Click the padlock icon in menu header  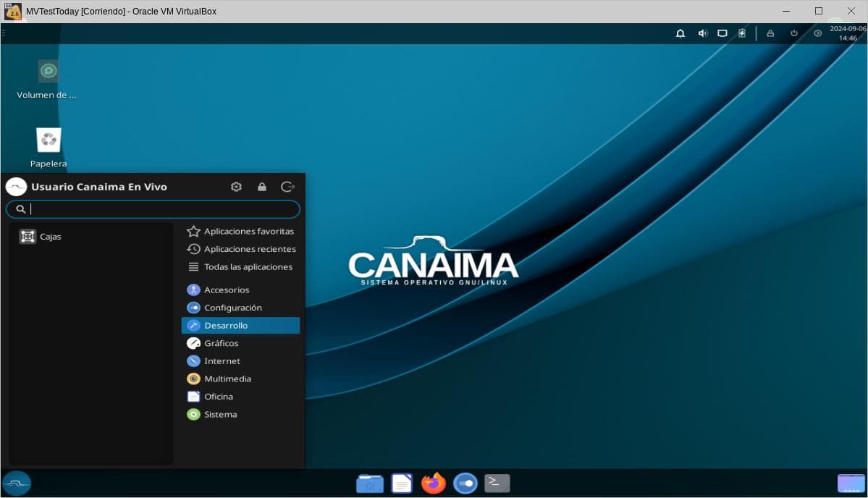[x=262, y=187]
